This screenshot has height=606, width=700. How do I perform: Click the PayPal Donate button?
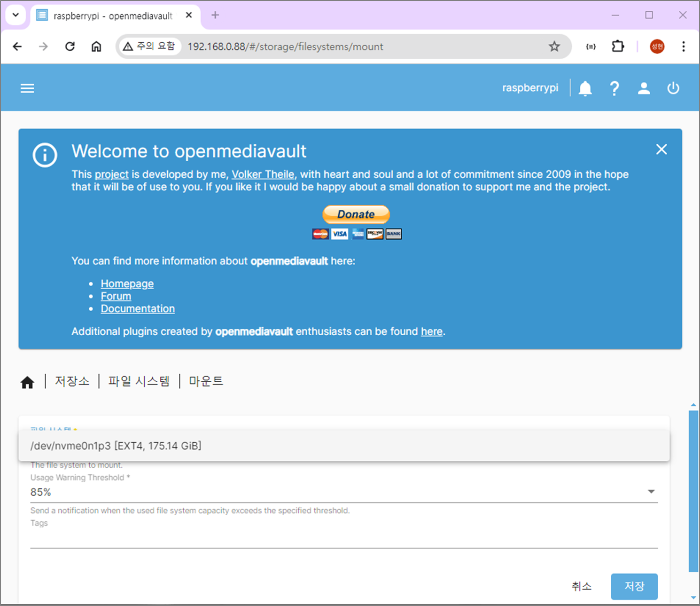coord(356,214)
